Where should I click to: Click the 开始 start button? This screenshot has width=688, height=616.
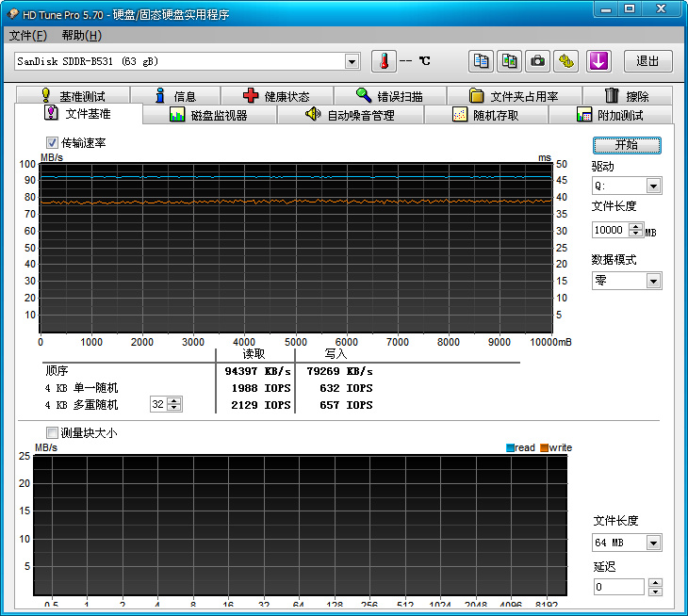click(x=627, y=145)
